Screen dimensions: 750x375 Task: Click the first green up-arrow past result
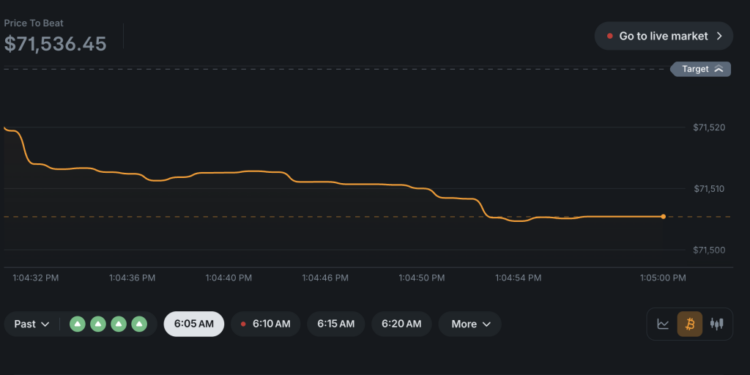point(77,324)
